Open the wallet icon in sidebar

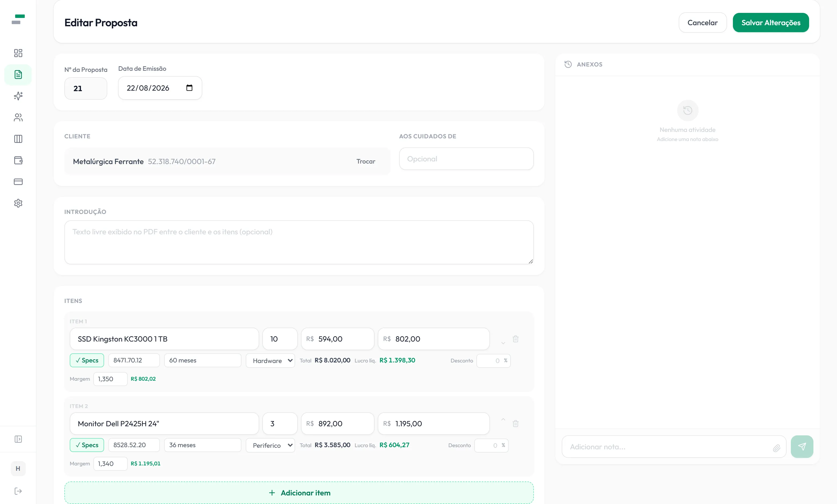[18, 160]
